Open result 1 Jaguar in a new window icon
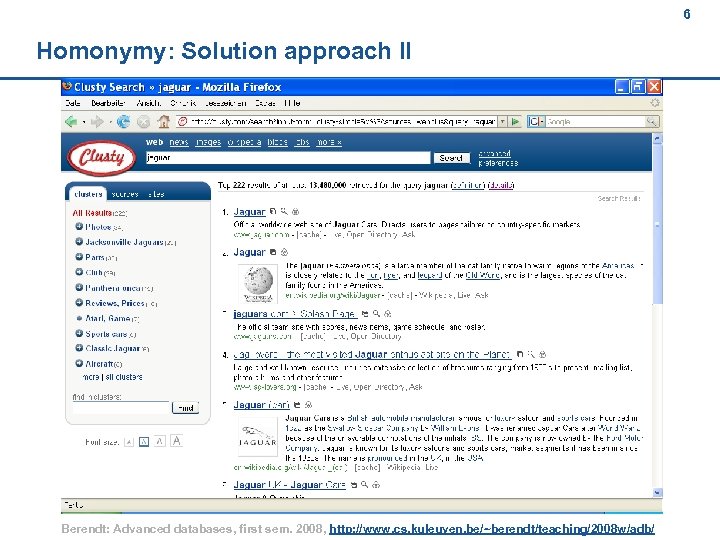Screen dimensions: 720x540 [x=273, y=212]
